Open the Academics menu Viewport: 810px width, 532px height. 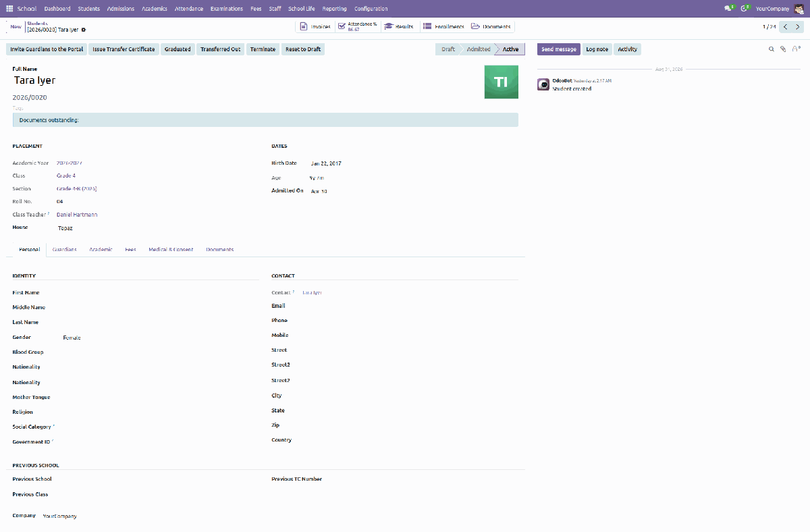[154, 9]
